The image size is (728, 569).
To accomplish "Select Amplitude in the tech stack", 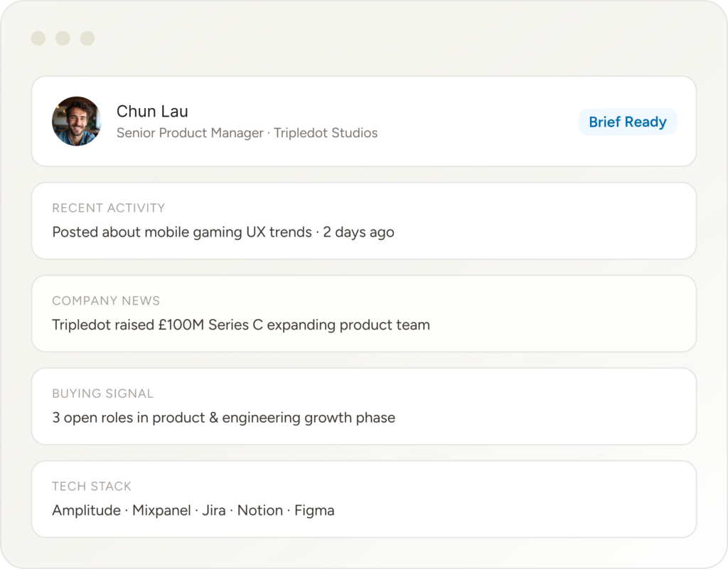I will 86,511.
